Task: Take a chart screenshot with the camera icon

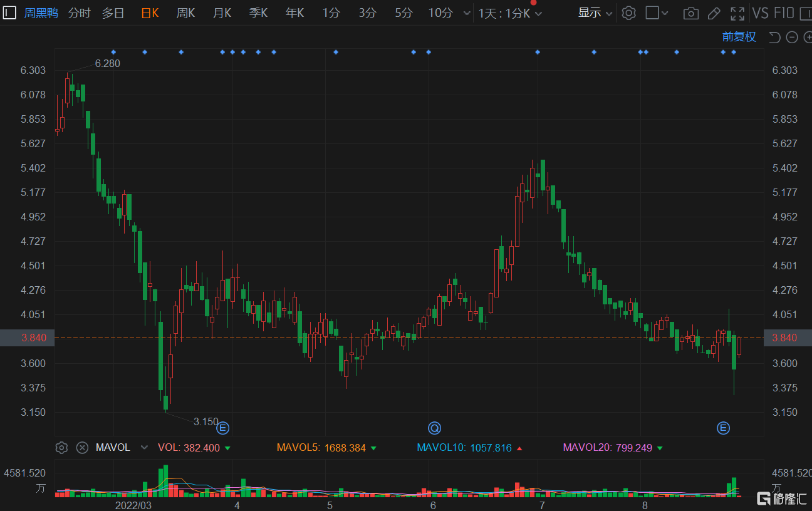Action: click(x=690, y=13)
